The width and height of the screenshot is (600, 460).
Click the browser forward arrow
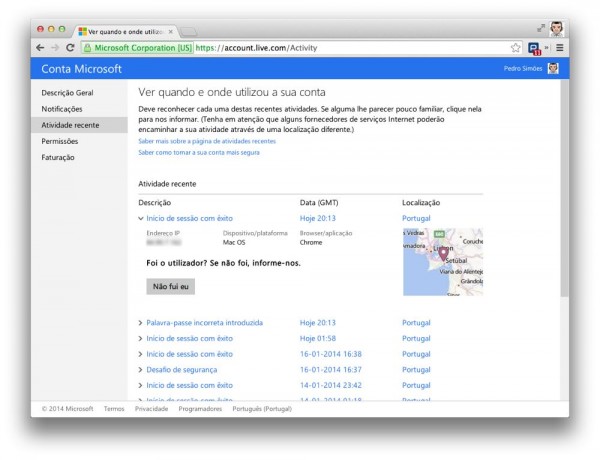[55, 48]
